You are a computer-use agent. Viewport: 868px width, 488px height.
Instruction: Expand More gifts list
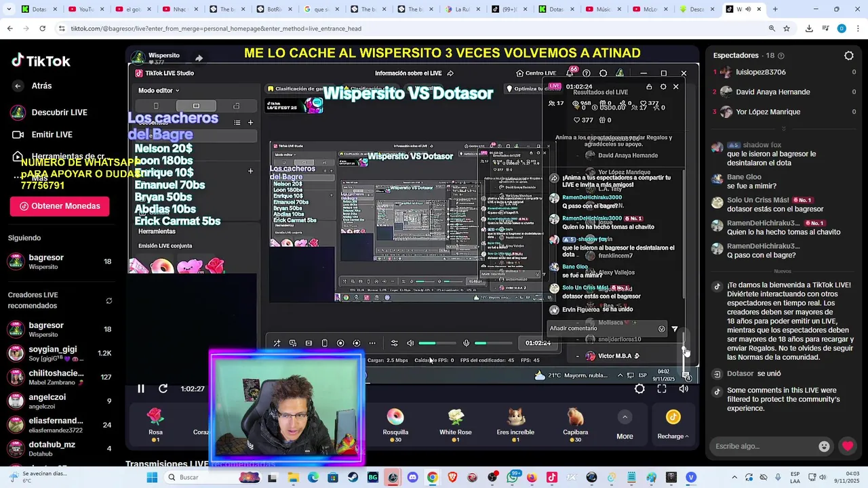point(625,425)
